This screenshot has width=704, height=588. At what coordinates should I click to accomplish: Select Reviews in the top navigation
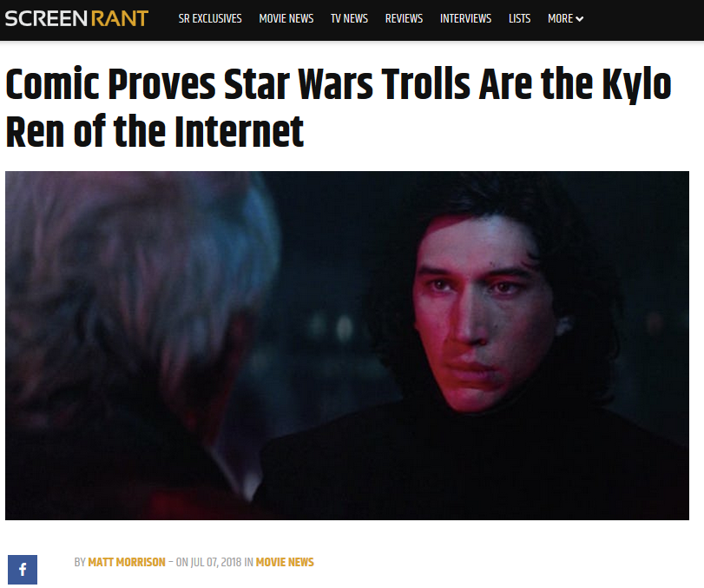click(x=404, y=18)
